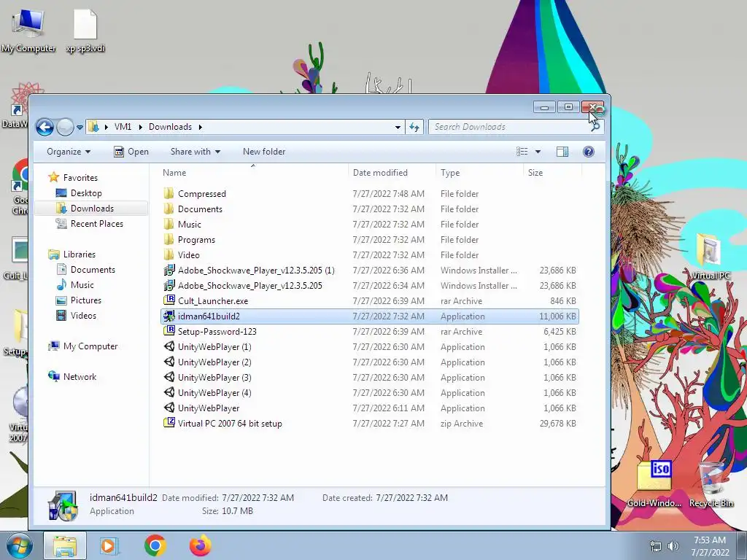Open the Recycle Bin on desktop
This screenshot has height=560, width=747.
click(x=711, y=483)
